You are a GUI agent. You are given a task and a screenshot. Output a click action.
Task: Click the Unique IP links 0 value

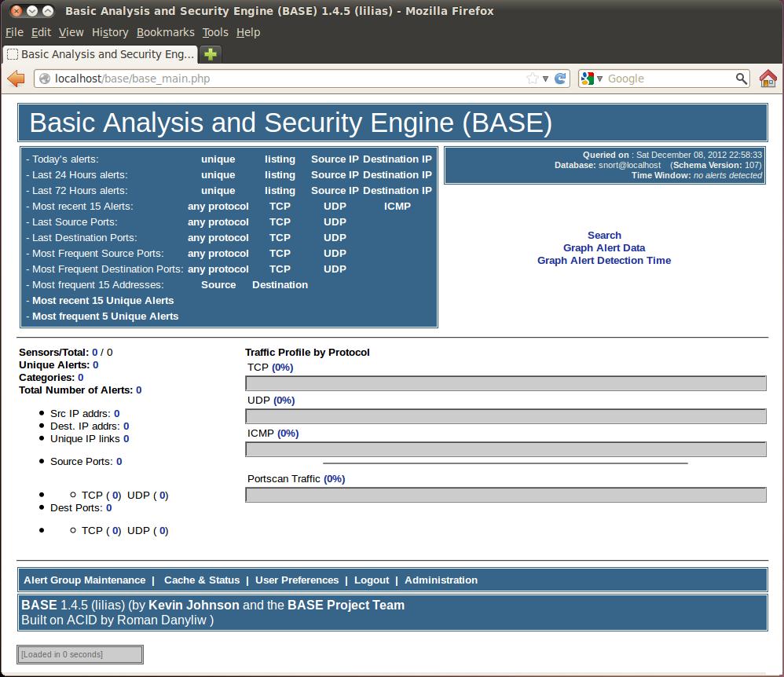pyautogui.click(x=126, y=438)
